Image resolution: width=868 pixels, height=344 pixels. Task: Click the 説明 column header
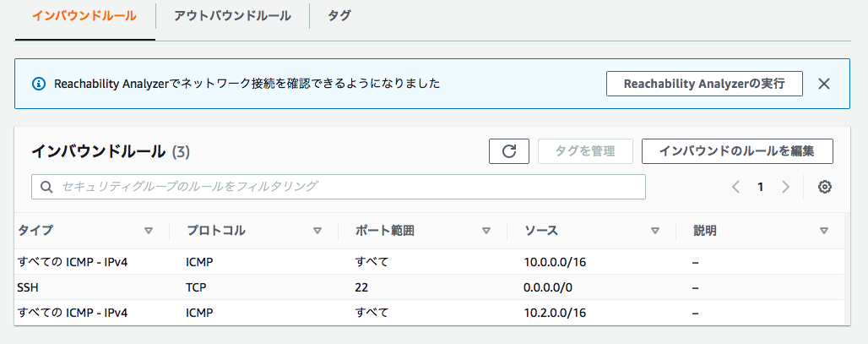(705, 231)
